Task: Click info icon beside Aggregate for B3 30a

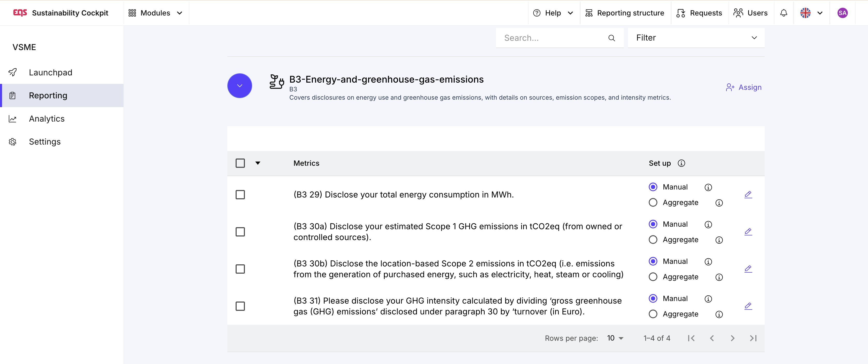Action: click(x=719, y=240)
